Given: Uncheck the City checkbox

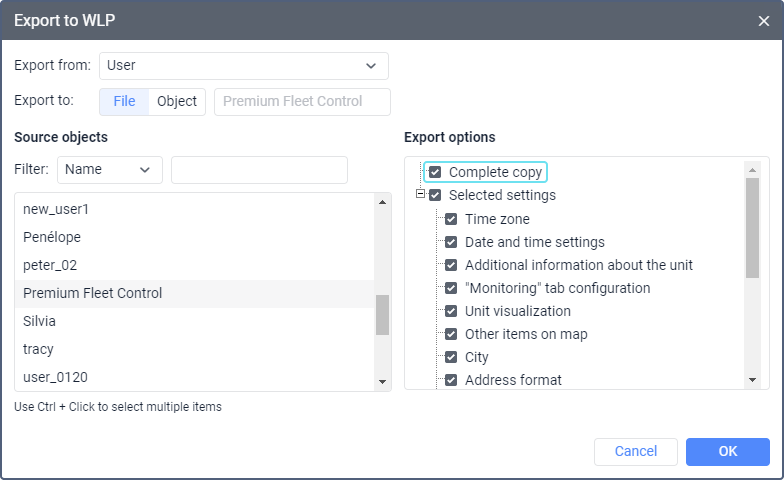Looking at the screenshot, I should [451, 357].
